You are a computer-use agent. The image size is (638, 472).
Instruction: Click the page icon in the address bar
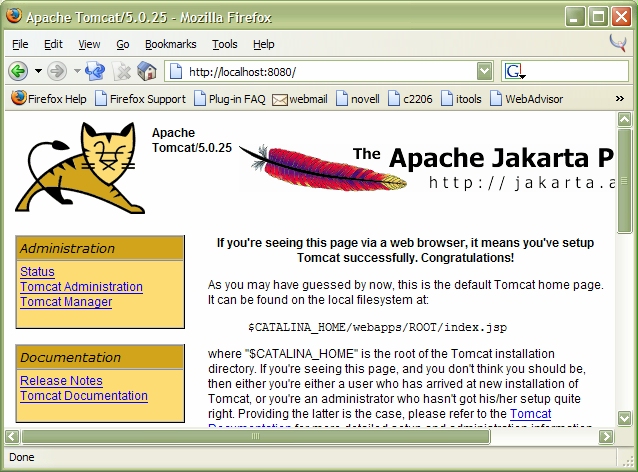tap(176, 72)
